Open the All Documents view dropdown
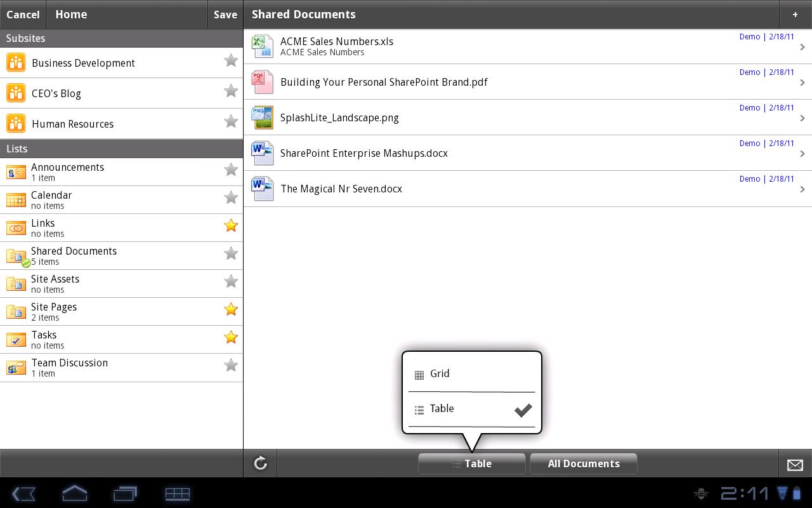Screen dimensions: 812x508 coord(584,464)
